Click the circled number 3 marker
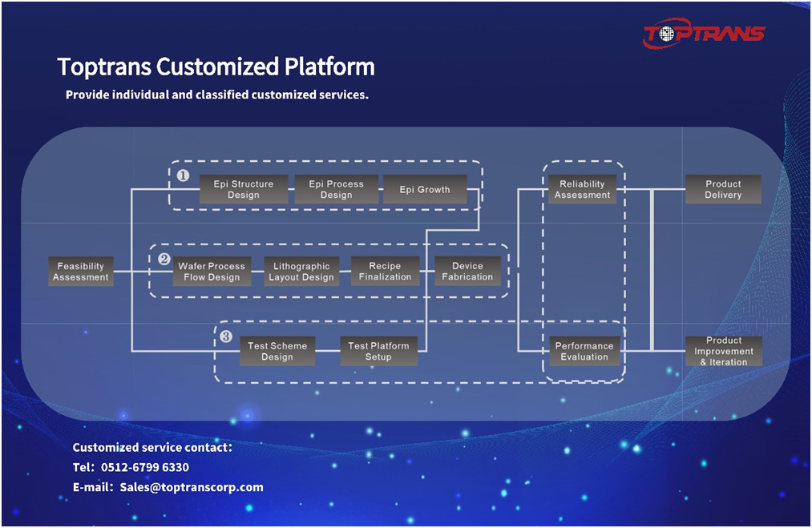The height and width of the screenshot is (528, 812). click(x=226, y=337)
